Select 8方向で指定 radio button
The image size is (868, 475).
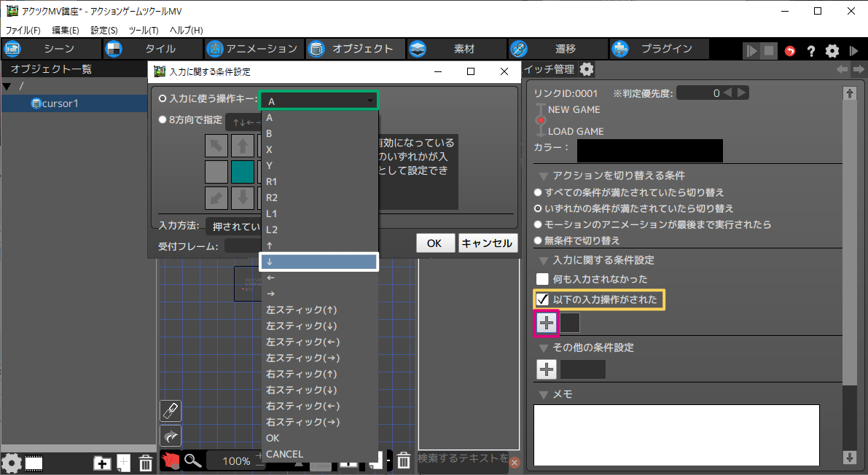click(x=163, y=120)
